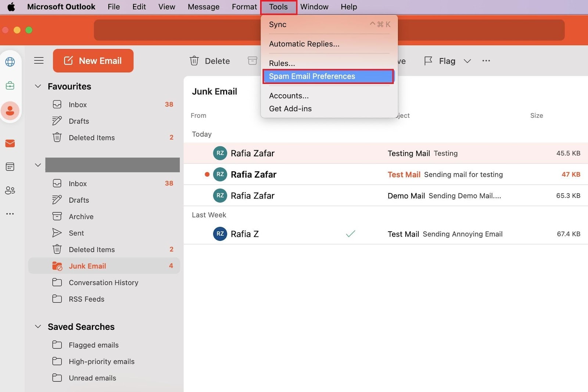
Task: Open the View menu
Action: 166,7
